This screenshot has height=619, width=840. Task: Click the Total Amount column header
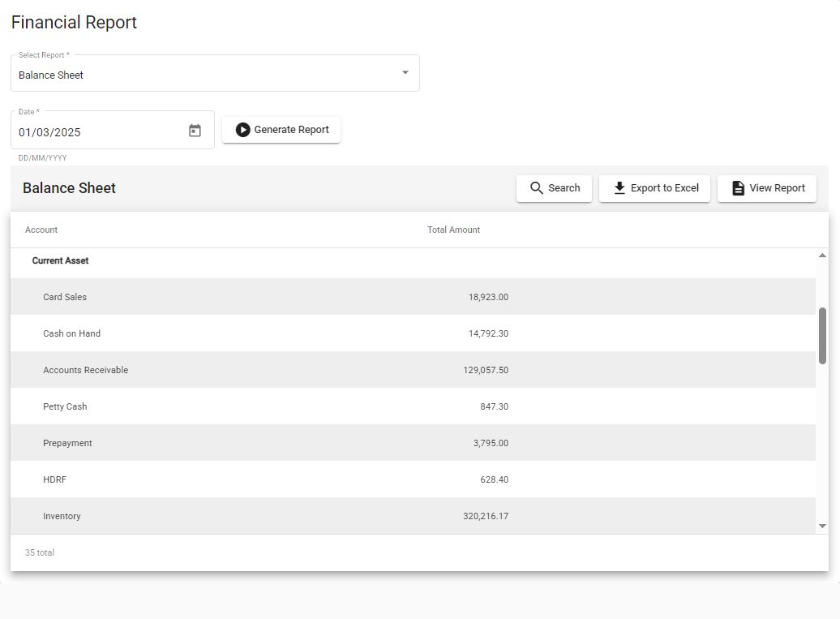pyautogui.click(x=454, y=230)
